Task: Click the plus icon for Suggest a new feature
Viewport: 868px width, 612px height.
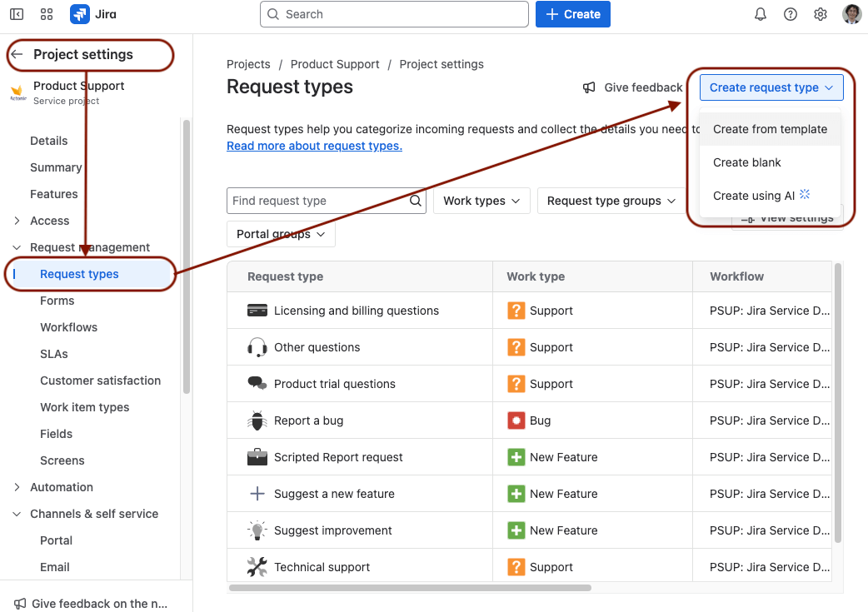Action: 257,494
